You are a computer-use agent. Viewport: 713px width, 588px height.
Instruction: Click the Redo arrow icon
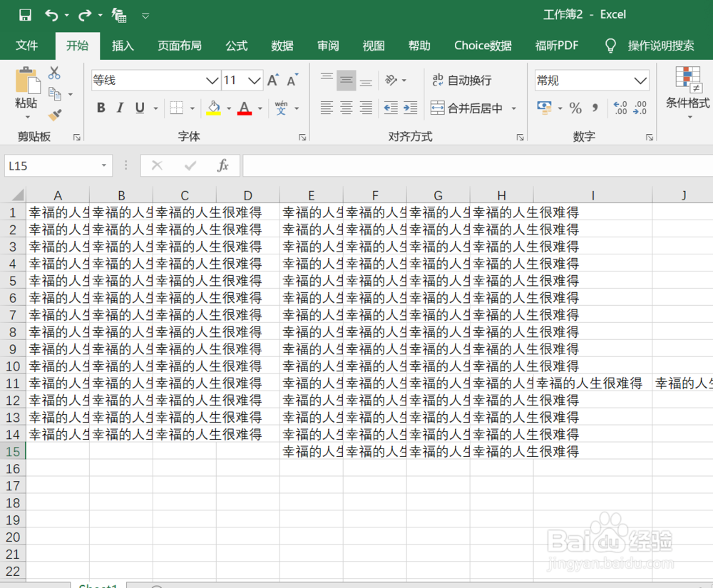click(x=85, y=16)
